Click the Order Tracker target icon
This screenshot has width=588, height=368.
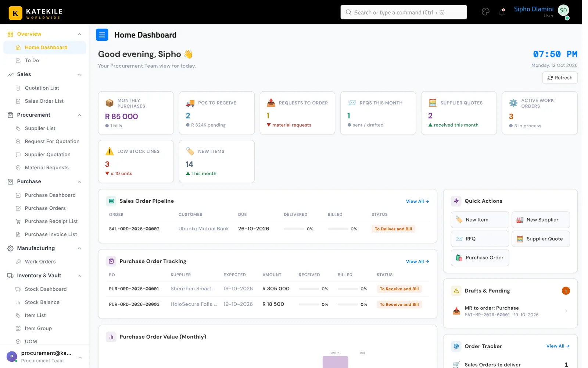pyautogui.click(x=456, y=346)
